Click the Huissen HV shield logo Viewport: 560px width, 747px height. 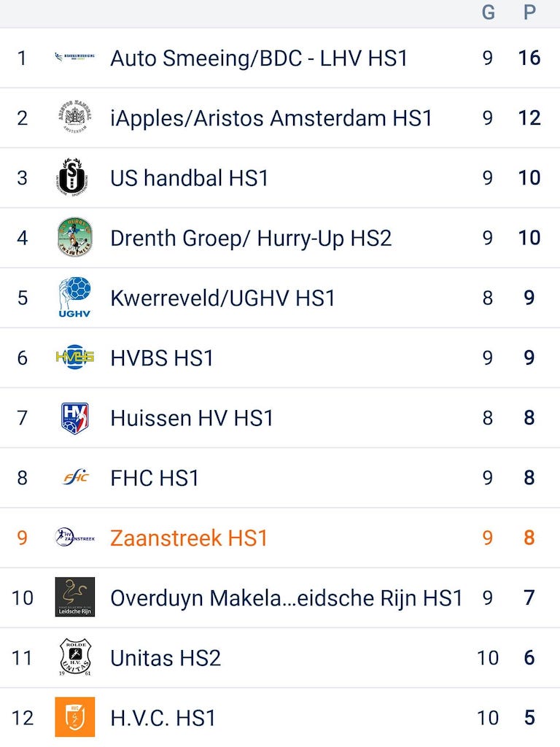tap(74, 418)
